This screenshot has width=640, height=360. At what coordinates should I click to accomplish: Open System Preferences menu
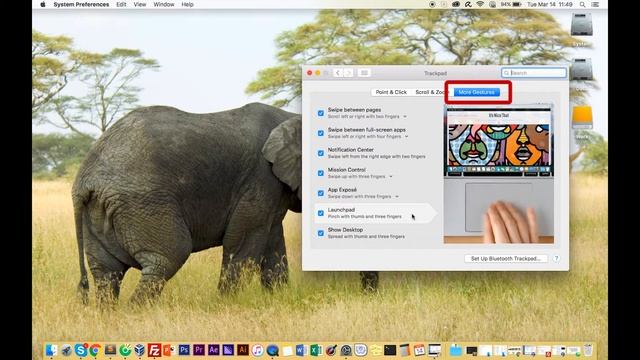[81, 4]
